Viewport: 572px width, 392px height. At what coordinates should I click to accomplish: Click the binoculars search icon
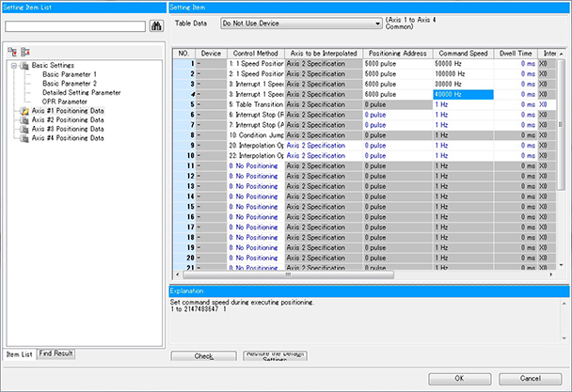coord(154,25)
